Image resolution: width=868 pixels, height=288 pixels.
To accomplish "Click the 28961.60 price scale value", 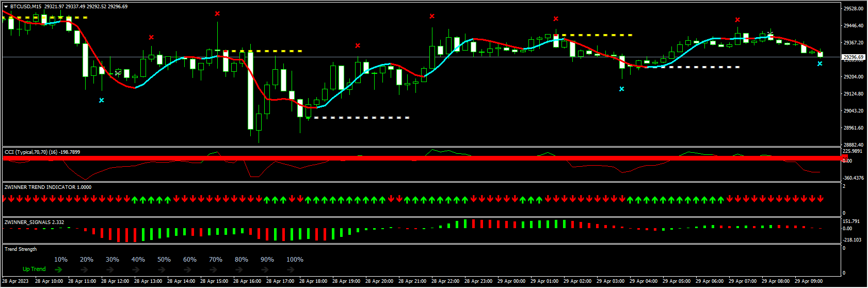I will pos(854,128).
